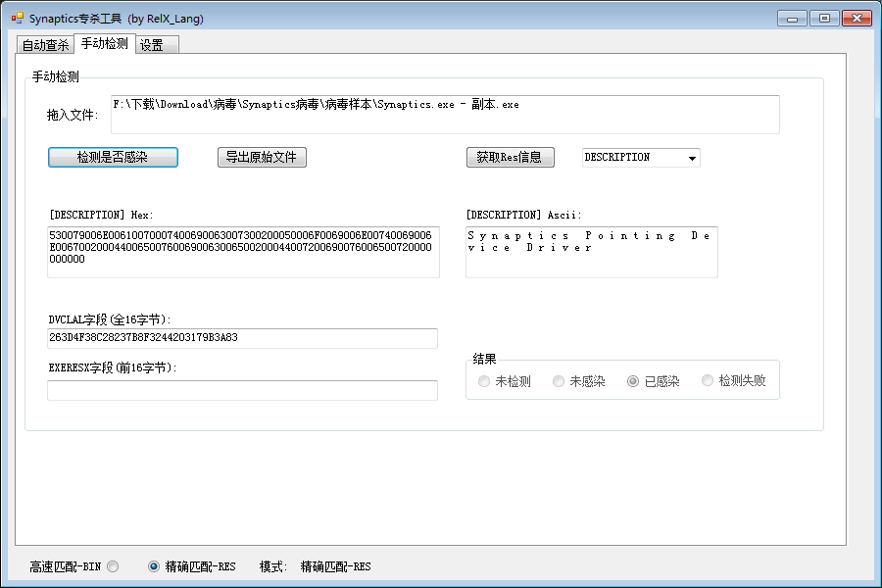Maximize the Synaptics专杀工具 window
Image resolution: width=882 pixels, height=588 pixels.
824,19
